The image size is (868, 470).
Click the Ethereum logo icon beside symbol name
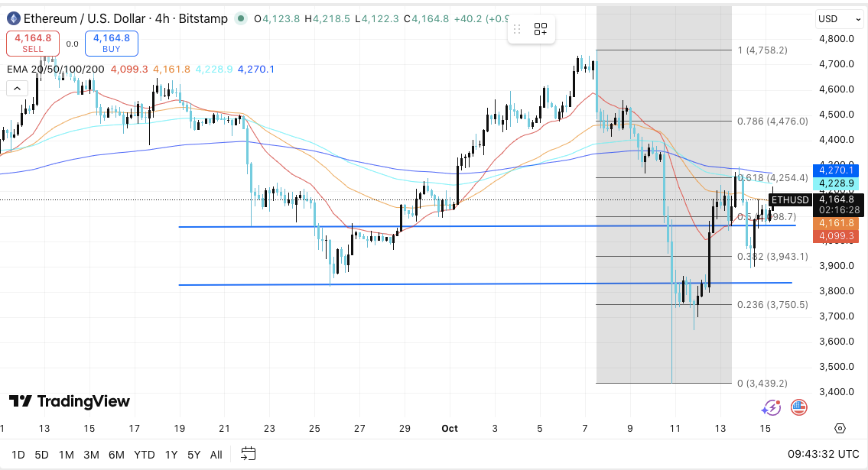[12, 18]
